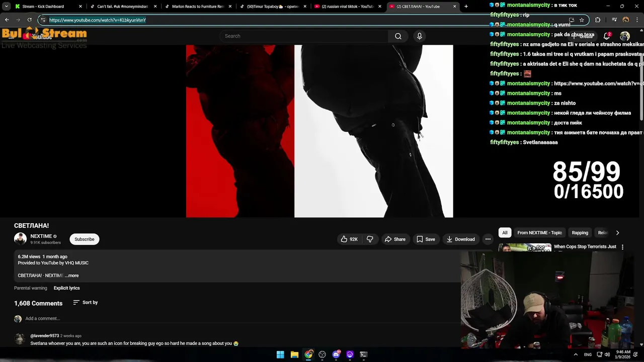Screen dimensions: 644x362
Task: Open NEXTIME channel avatar
Action: click(20, 239)
